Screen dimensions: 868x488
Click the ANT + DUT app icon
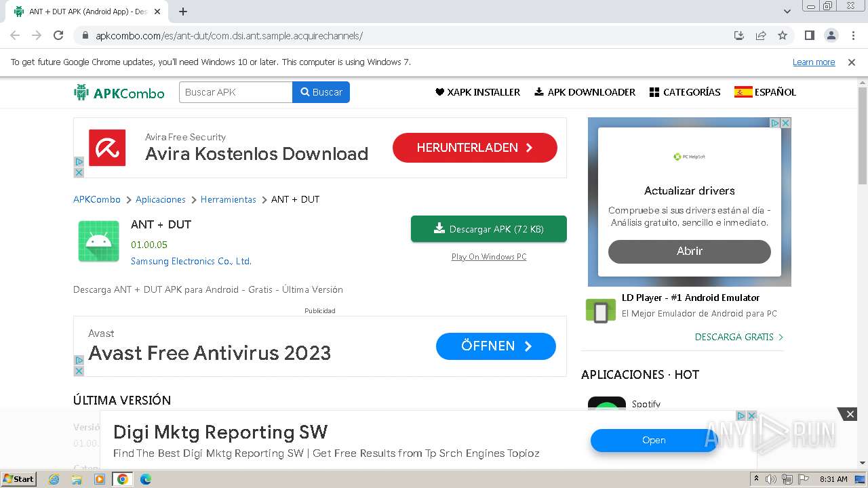click(98, 241)
